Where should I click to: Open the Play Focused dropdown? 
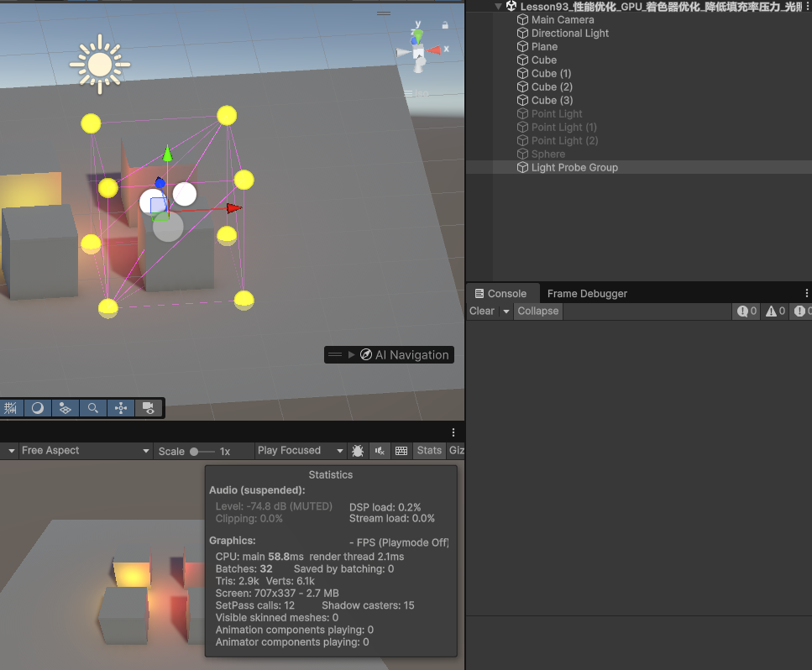point(300,451)
